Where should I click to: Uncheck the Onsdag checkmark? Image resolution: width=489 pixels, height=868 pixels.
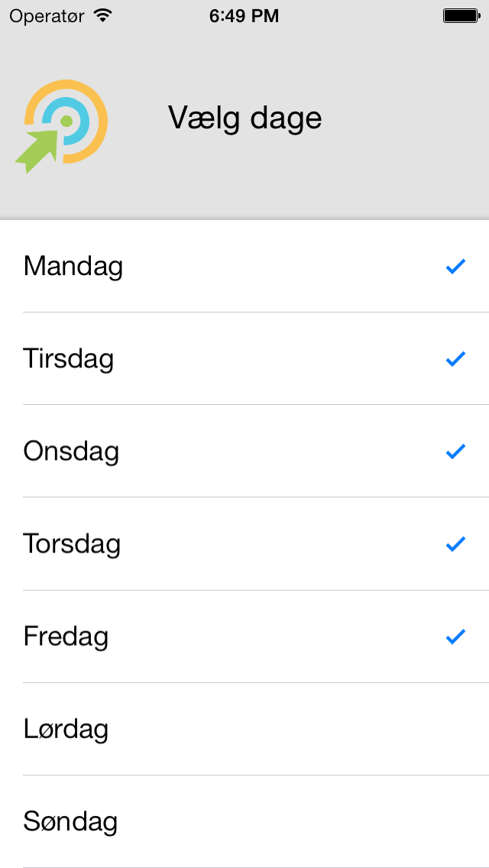(x=455, y=452)
